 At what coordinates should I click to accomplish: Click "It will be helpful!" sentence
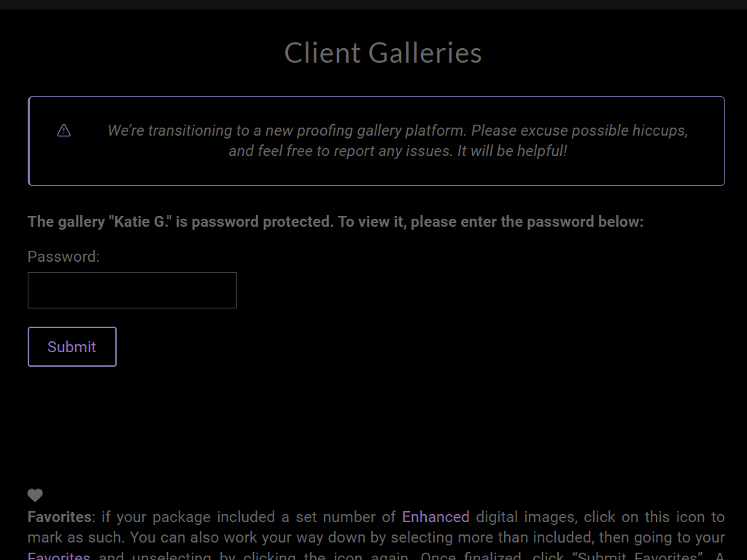click(x=512, y=151)
